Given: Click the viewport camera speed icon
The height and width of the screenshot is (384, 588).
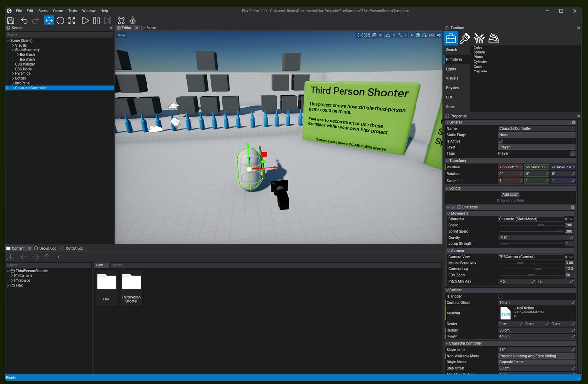Looking at the screenshot, I should [425, 35].
